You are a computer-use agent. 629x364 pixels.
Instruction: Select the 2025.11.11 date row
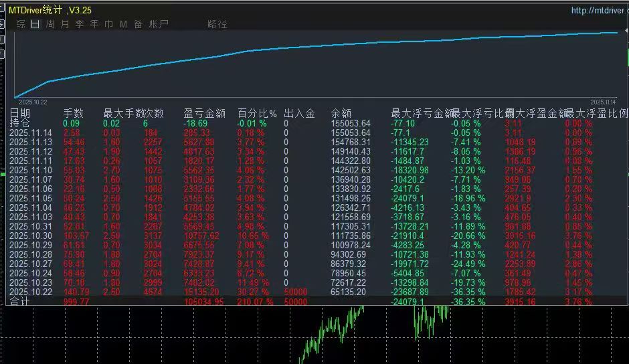point(31,161)
